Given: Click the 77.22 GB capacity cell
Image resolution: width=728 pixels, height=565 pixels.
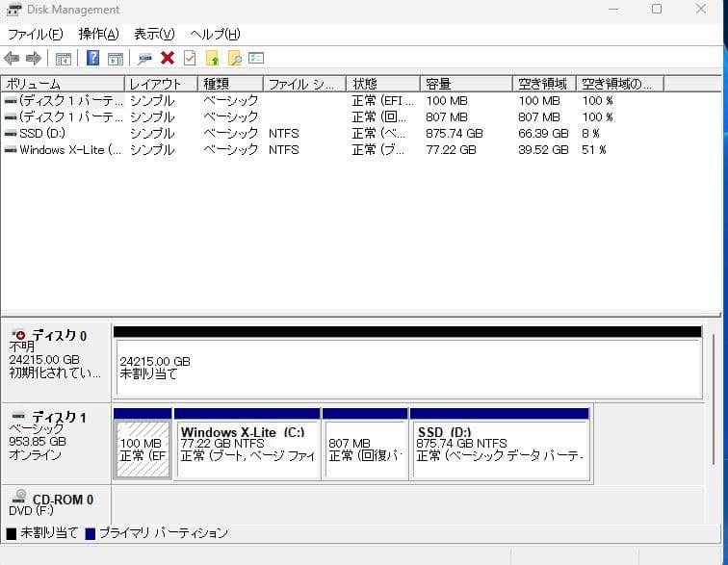Looking at the screenshot, I should [451, 150].
